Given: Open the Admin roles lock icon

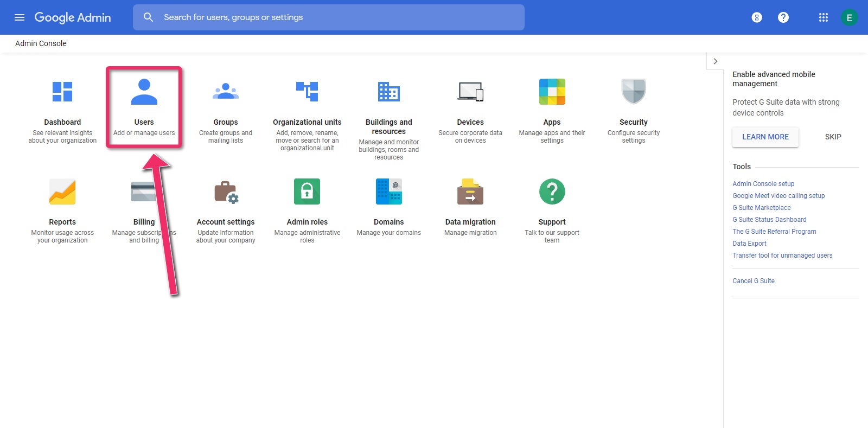Looking at the screenshot, I should click(x=307, y=191).
